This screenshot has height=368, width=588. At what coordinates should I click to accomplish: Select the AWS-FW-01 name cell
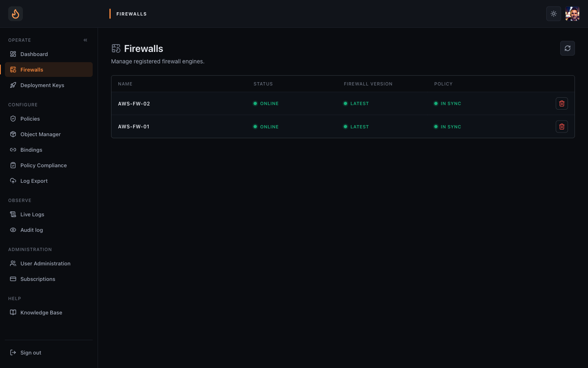coord(134,127)
